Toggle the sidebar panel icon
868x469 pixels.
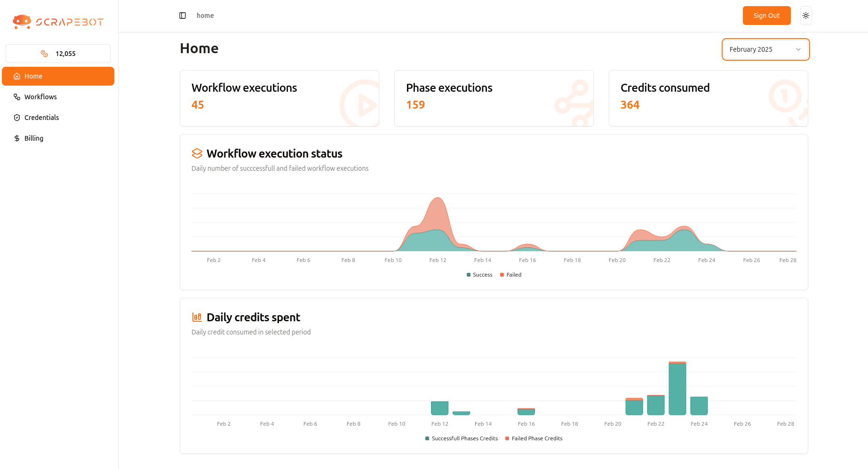click(183, 16)
